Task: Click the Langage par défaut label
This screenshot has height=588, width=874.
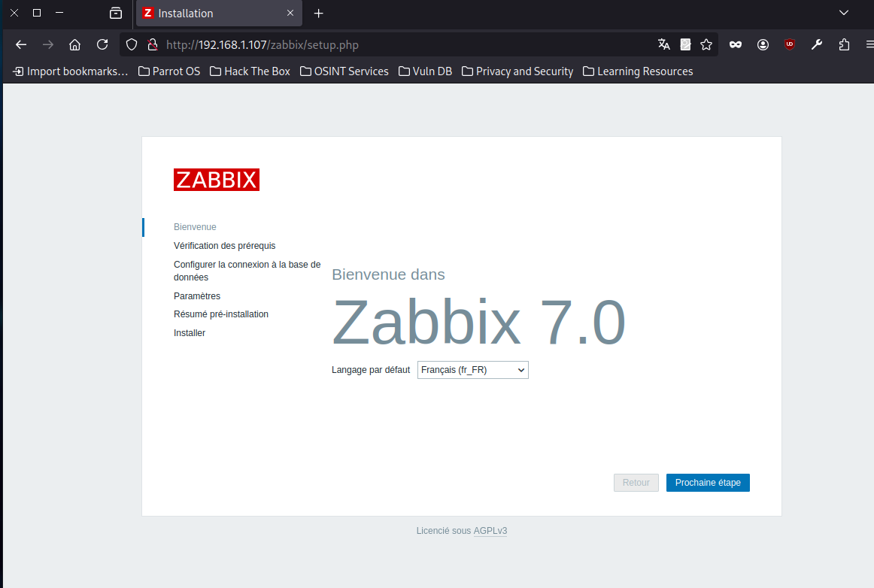Action: (x=371, y=370)
